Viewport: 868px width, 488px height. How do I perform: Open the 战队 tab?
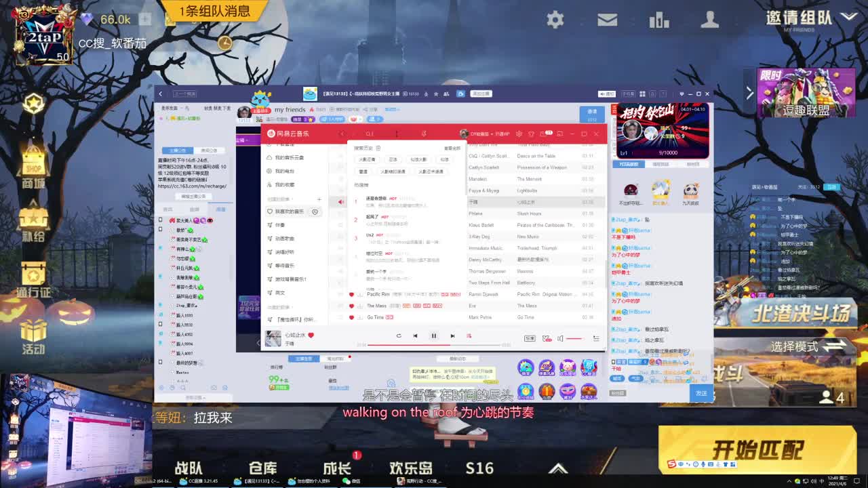tap(188, 468)
